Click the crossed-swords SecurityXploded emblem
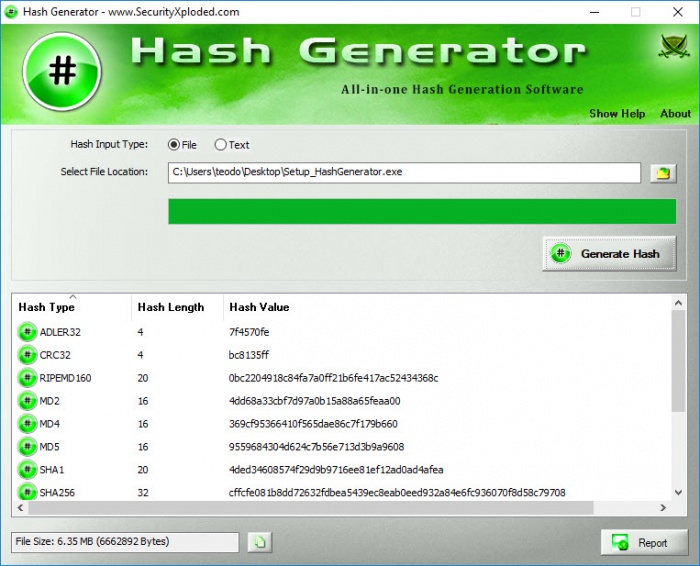Viewport: 700px width, 566px height. [673, 47]
